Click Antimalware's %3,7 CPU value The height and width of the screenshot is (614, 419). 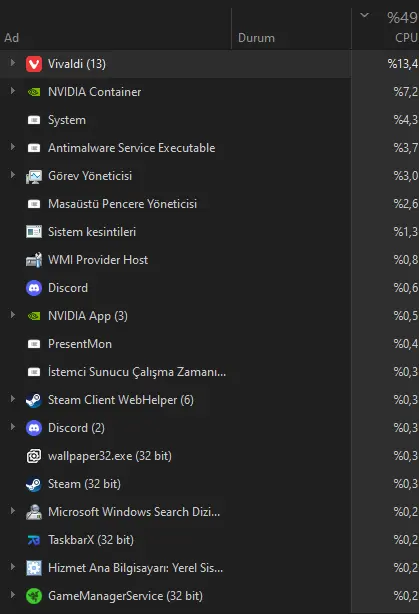click(406, 148)
